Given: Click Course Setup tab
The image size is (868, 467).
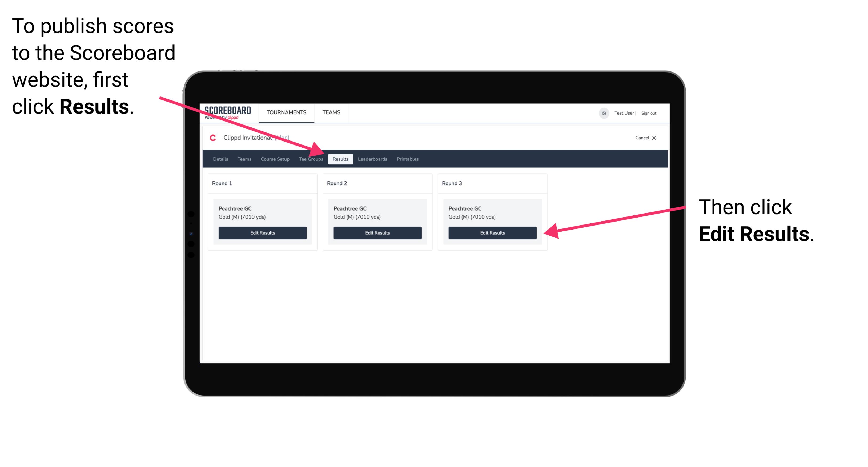Looking at the screenshot, I should (275, 159).
